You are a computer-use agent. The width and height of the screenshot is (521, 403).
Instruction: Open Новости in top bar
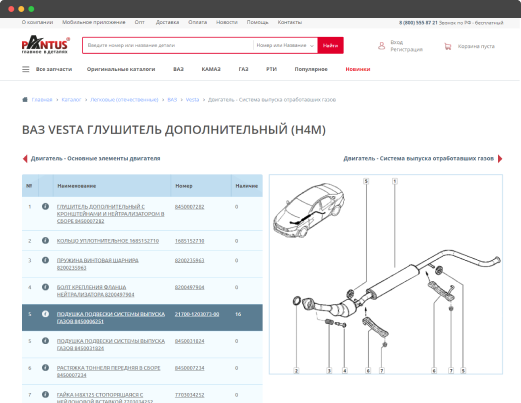pyautogui.click(x=227, y=22)
